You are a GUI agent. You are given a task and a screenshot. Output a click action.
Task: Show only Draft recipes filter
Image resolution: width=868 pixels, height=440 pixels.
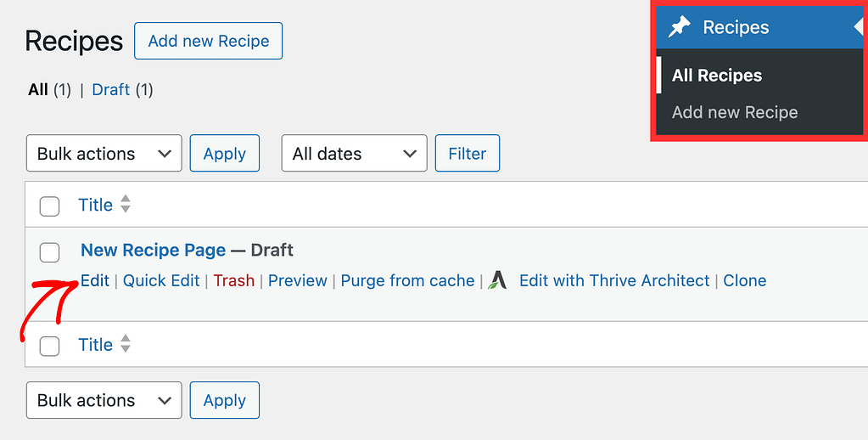click(110, 90)
